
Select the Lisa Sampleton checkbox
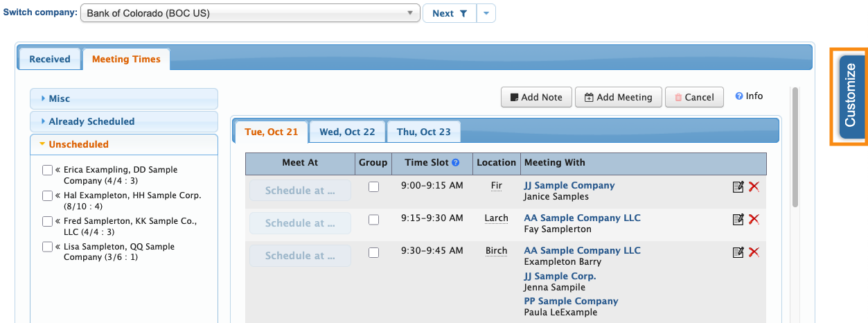click(47, 247)
